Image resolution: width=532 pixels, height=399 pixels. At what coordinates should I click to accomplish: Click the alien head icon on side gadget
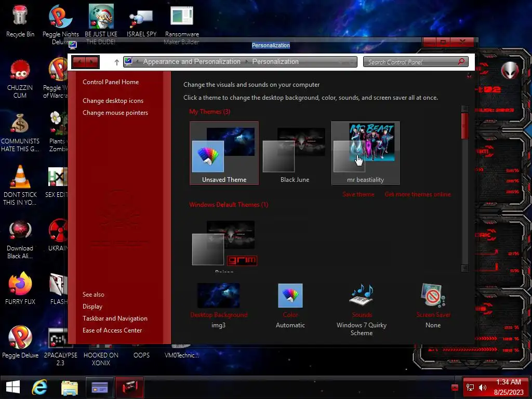pos(510,70)
